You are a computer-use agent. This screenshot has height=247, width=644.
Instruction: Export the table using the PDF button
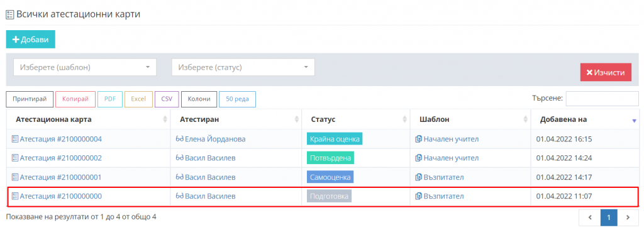click(110, 99)
